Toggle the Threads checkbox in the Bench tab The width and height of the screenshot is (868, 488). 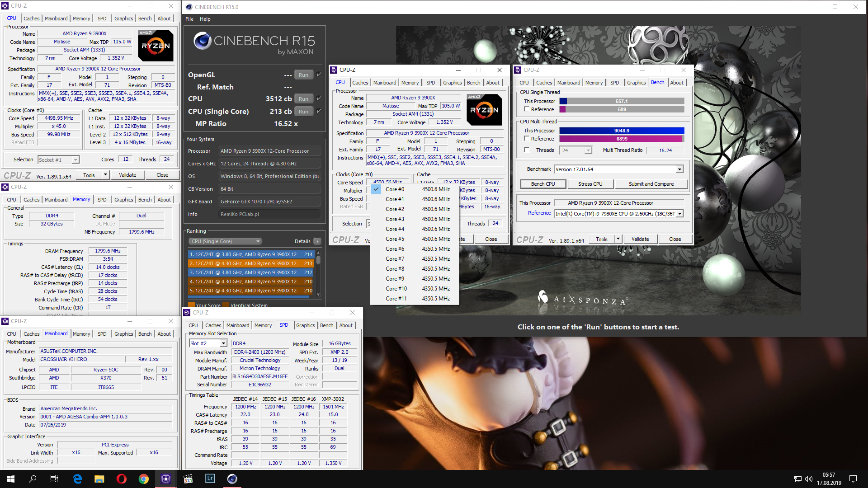[527, 150]
